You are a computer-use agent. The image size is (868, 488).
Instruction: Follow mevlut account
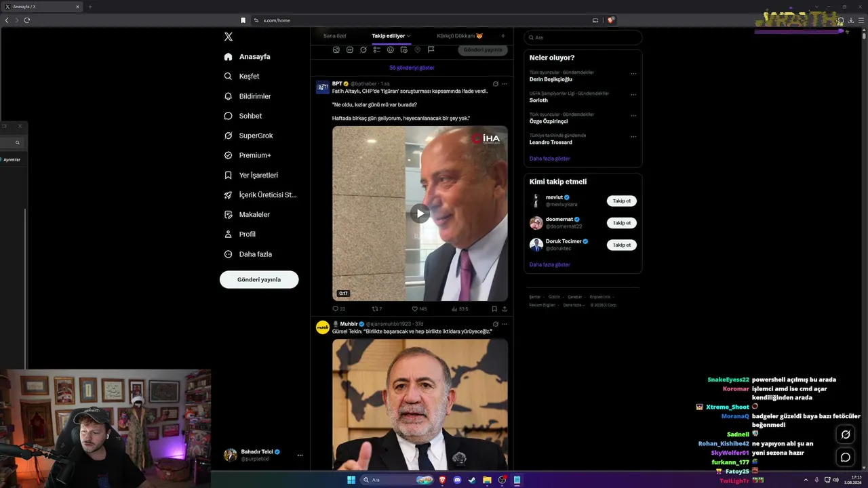[621, 201]
